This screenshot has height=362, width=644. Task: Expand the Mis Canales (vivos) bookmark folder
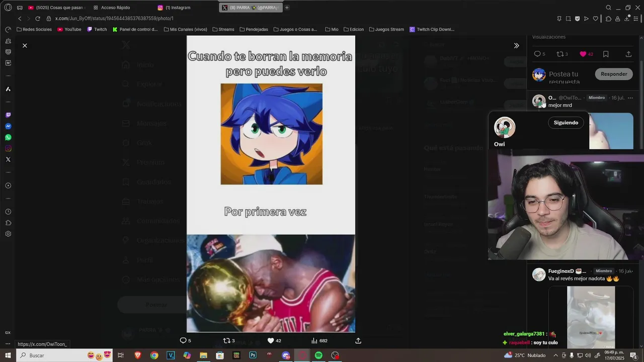coord(185,30)
